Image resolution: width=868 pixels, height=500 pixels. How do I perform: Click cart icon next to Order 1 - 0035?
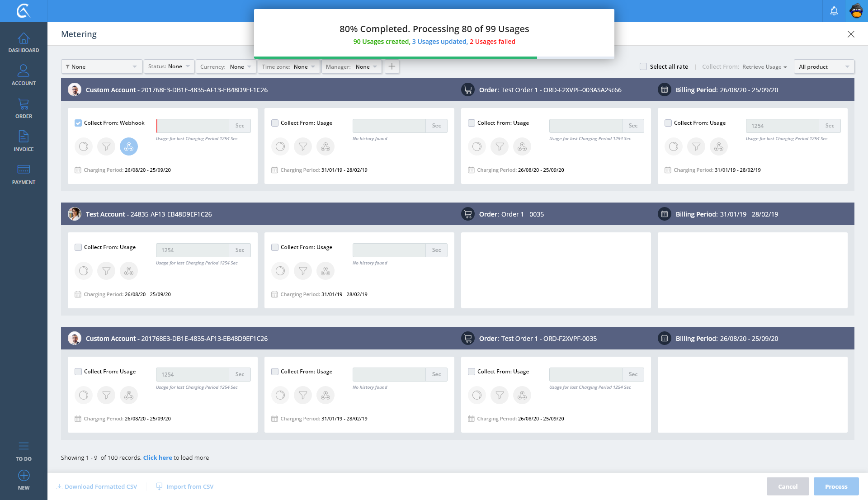coord(468,214)
